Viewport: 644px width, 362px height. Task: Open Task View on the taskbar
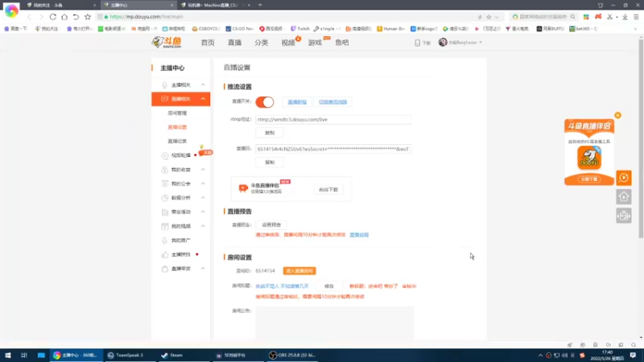[24, 355]
